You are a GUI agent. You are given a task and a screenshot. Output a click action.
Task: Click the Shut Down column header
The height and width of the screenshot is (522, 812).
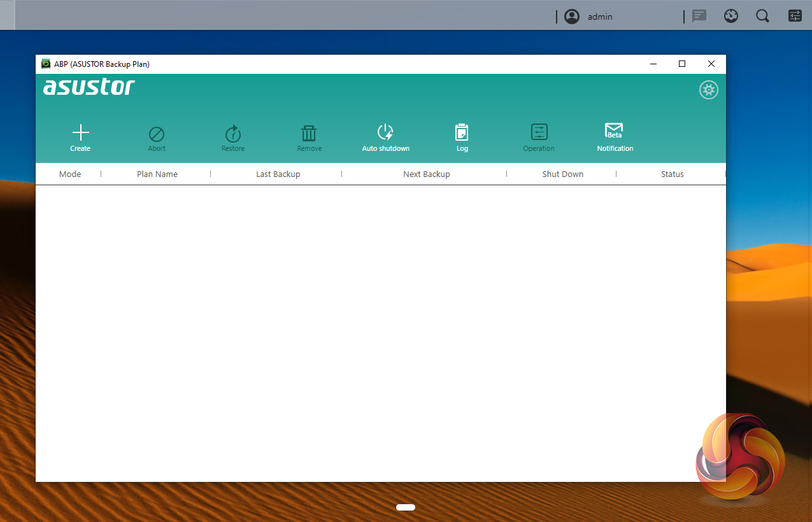pos(563,174)
